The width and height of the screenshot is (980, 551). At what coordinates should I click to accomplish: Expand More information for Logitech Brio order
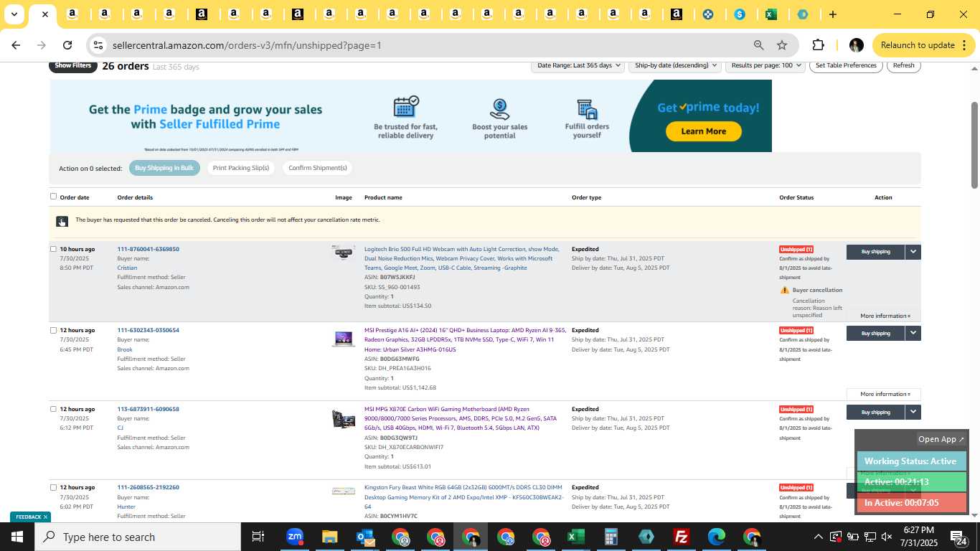(x=885, y=316)
